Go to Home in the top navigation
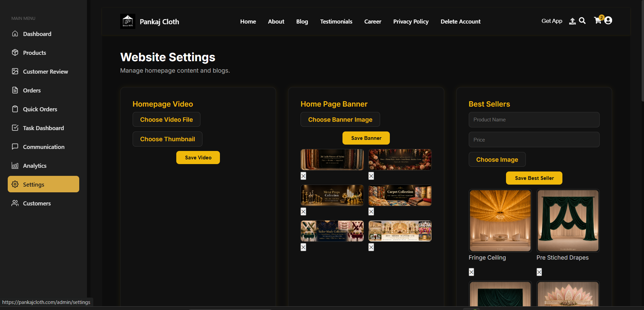 point(248,22)
